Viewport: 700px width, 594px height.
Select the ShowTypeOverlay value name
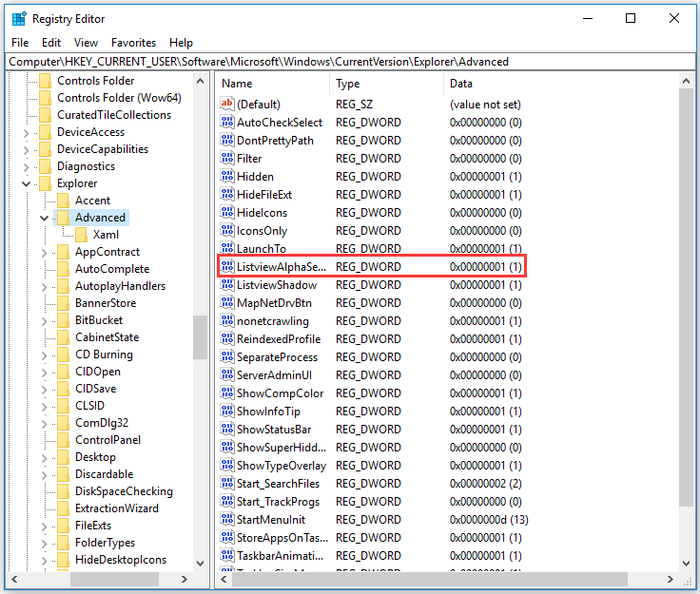(282, 465)
